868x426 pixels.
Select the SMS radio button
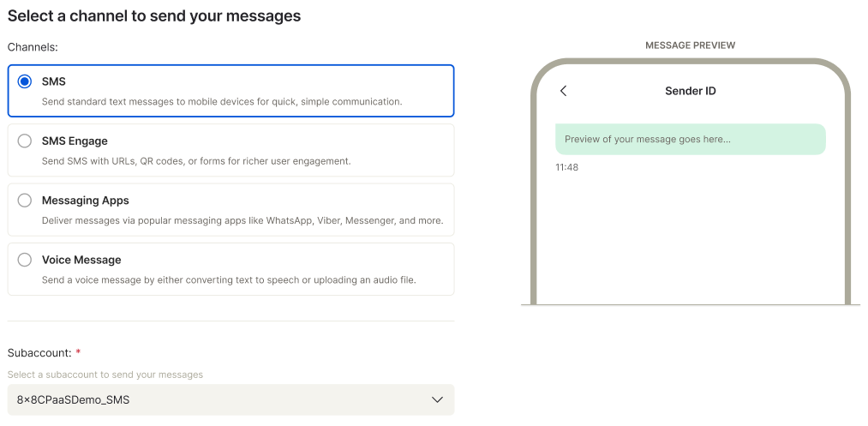(x=25, y=81)
